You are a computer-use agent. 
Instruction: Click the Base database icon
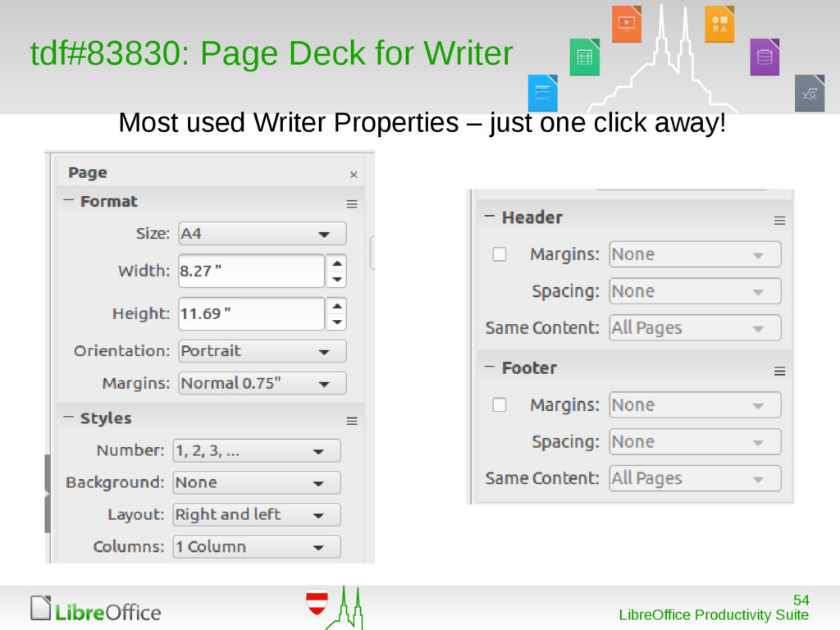coord(765,57)
